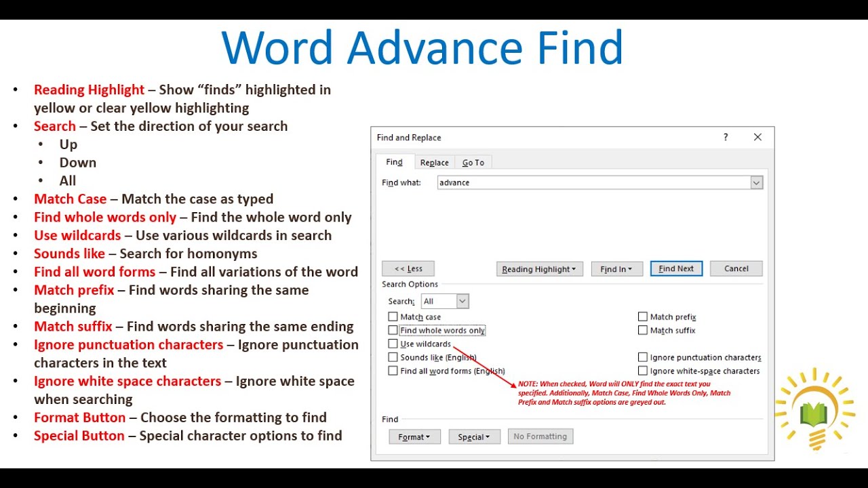Open the Format dropdown button
The width and height of the screenshot is (868, 488).
(414, 437)
